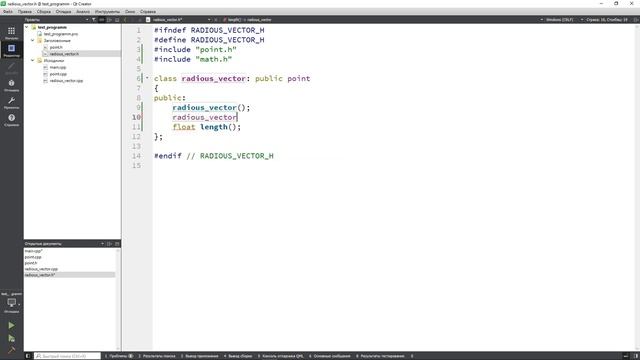Image resolution: width=640 pixels, height=360 pixels.
Task: Split the editor view at top right
Action: [x=636, y=20]
